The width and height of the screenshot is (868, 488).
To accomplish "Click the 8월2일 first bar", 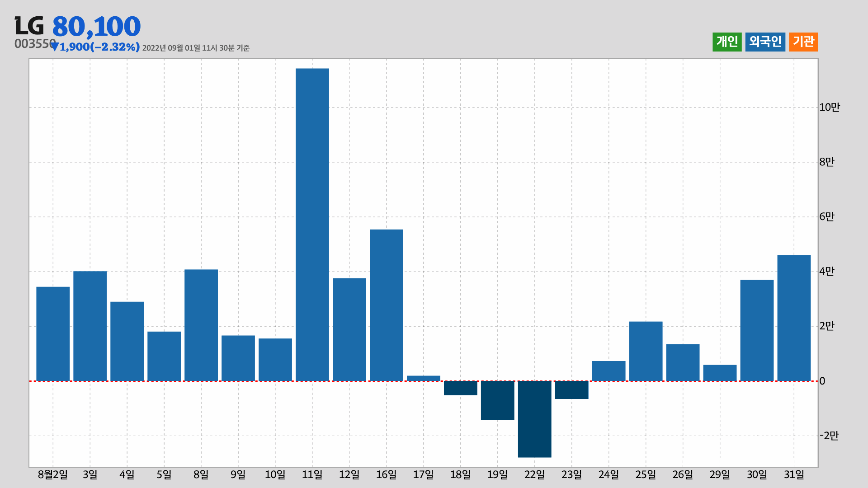I will click(x=53, y=333).
